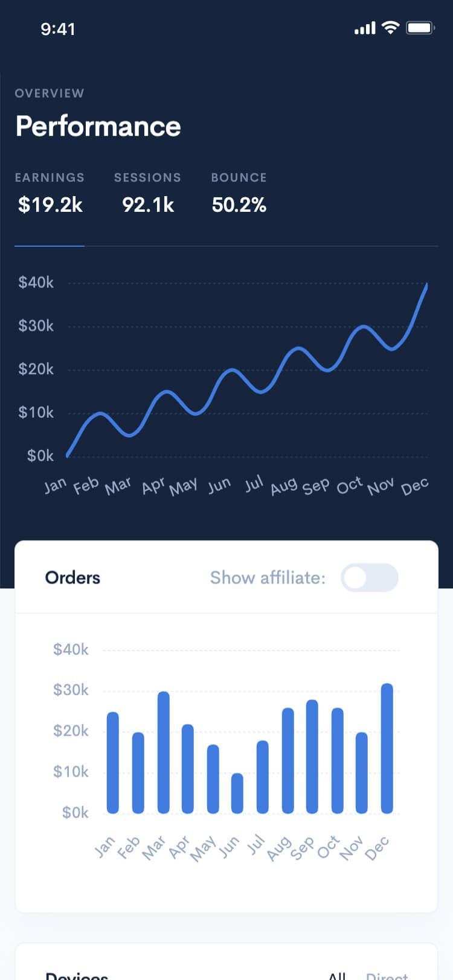Tap the December bar in Orders chart
453x980 pixels.
click(387, 748)
